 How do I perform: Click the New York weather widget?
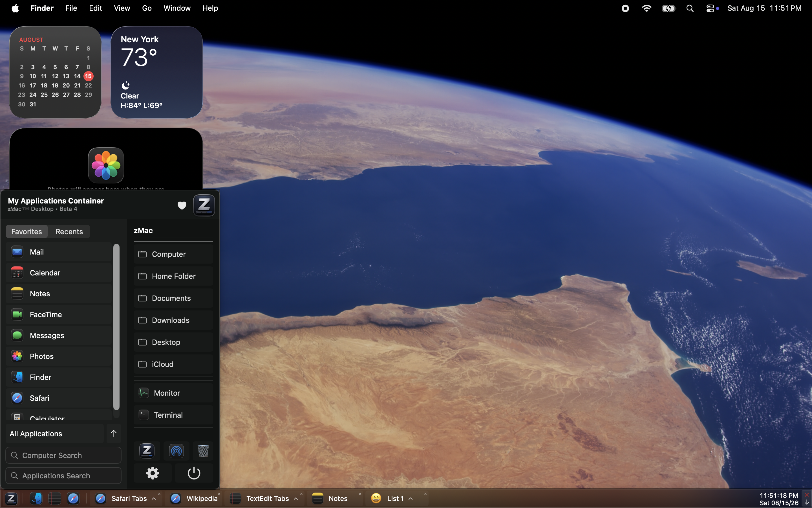(x=157, y=72)
